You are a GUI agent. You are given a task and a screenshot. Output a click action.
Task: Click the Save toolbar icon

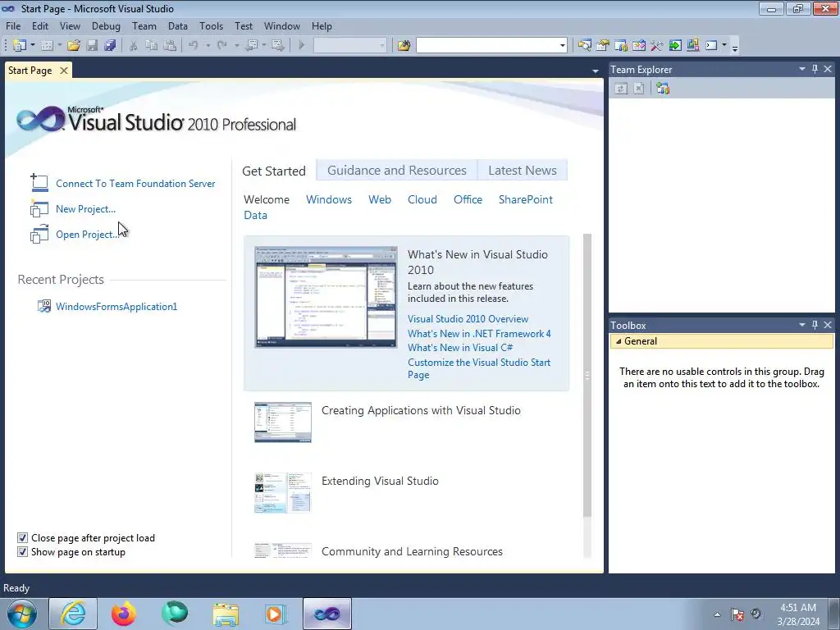pyautogui.click(x=92, y=46)
